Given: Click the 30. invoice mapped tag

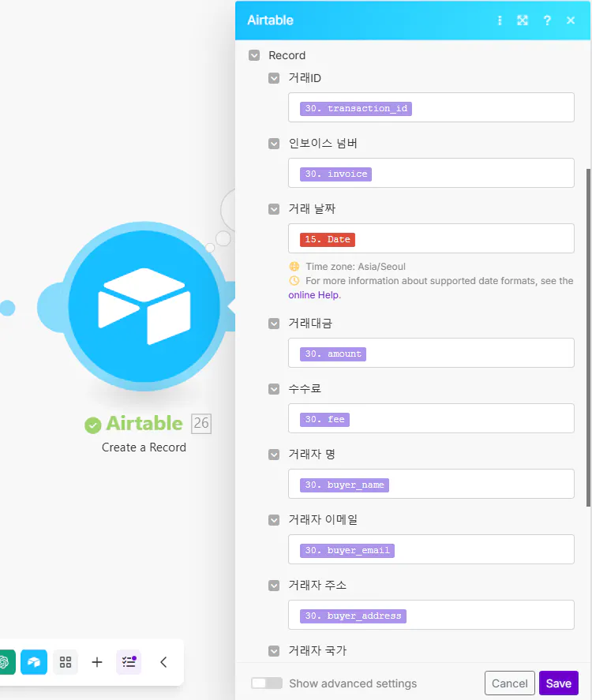Looking at the screenshot, I should click(335, 174).
